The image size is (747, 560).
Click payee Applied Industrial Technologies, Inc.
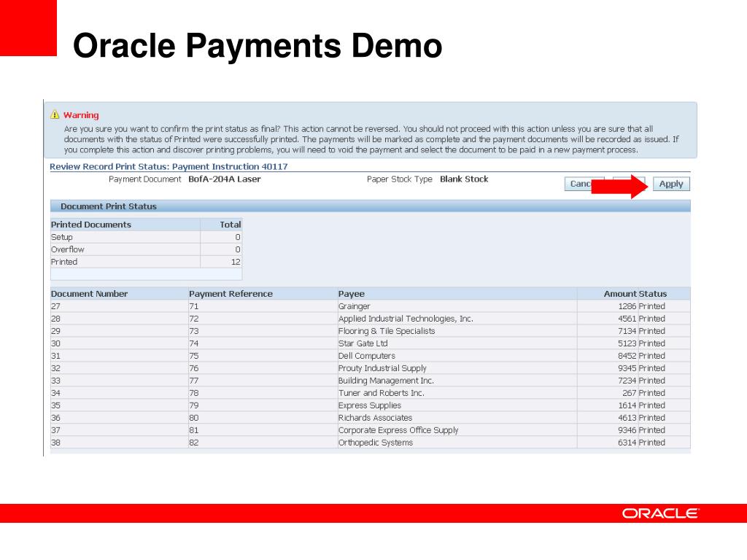[x=406, y=319]
